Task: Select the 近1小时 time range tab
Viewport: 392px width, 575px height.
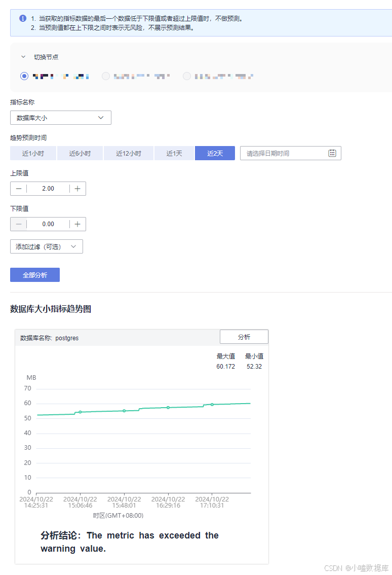Action: coord(33,153)
